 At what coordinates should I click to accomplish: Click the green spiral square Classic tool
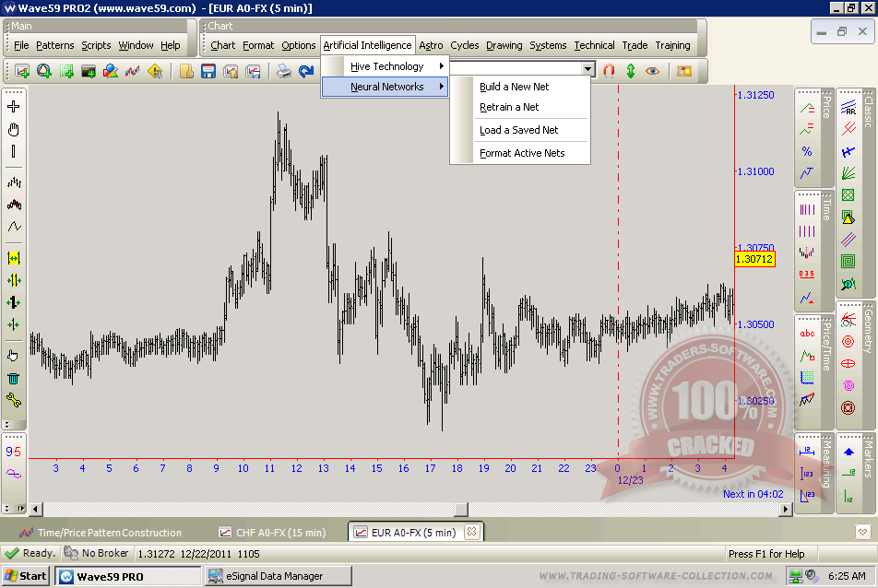(x=848, y=261)
